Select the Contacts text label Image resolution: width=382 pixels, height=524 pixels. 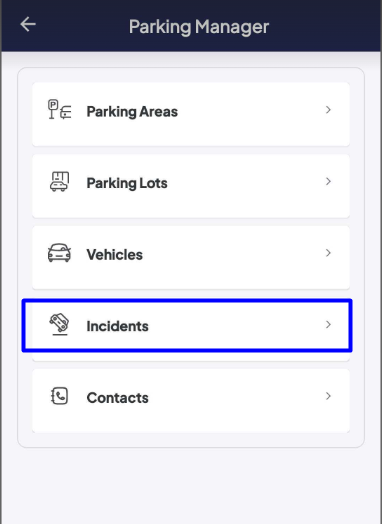[117, 398]
